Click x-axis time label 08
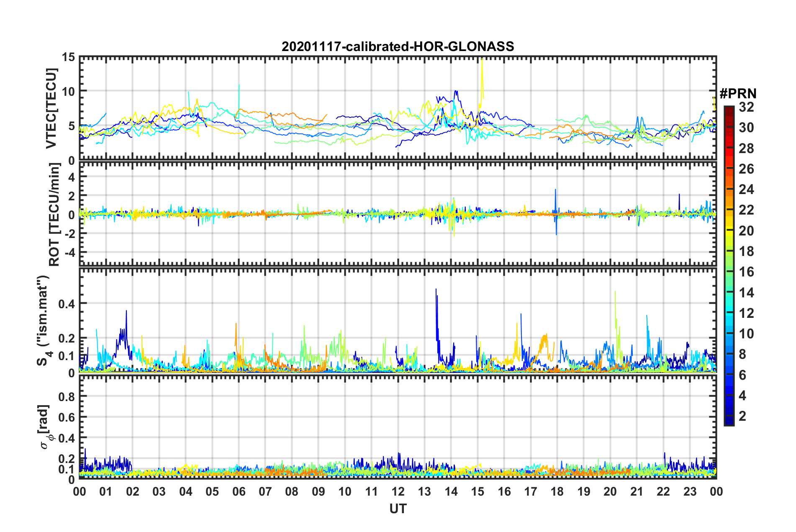The image size is (796, 532). tap(292, 492)
